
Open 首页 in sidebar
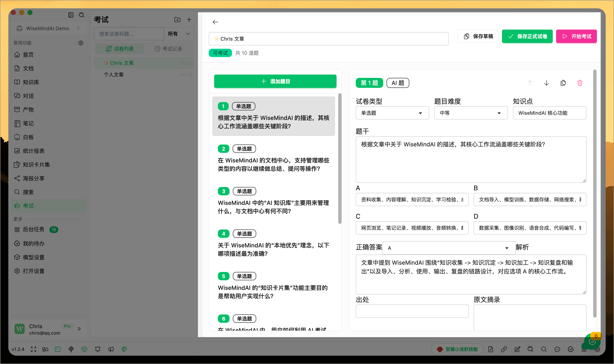click(x=49, y=55)
